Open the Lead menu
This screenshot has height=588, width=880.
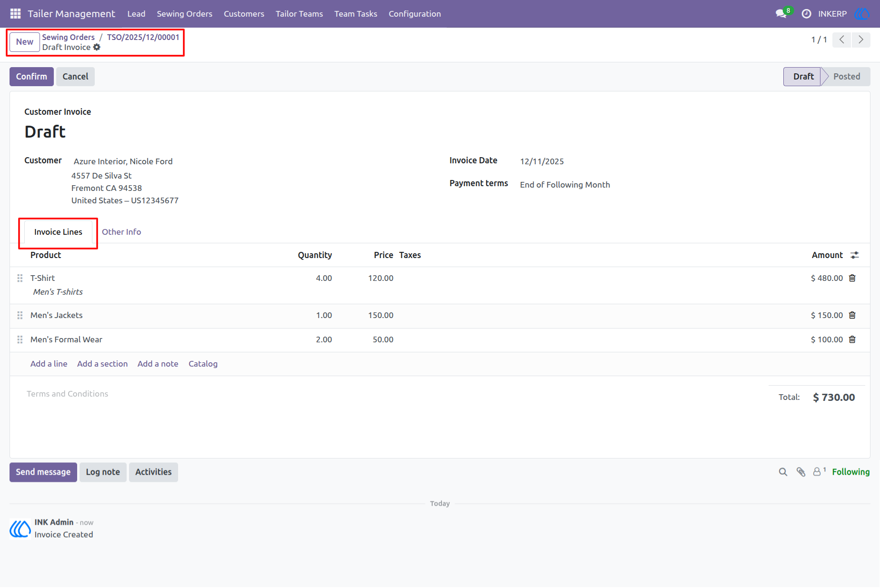[136, 14]
